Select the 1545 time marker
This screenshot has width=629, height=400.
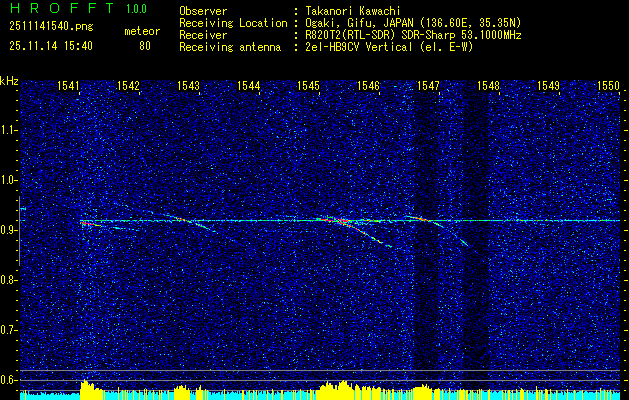click(x=308, y=86)
